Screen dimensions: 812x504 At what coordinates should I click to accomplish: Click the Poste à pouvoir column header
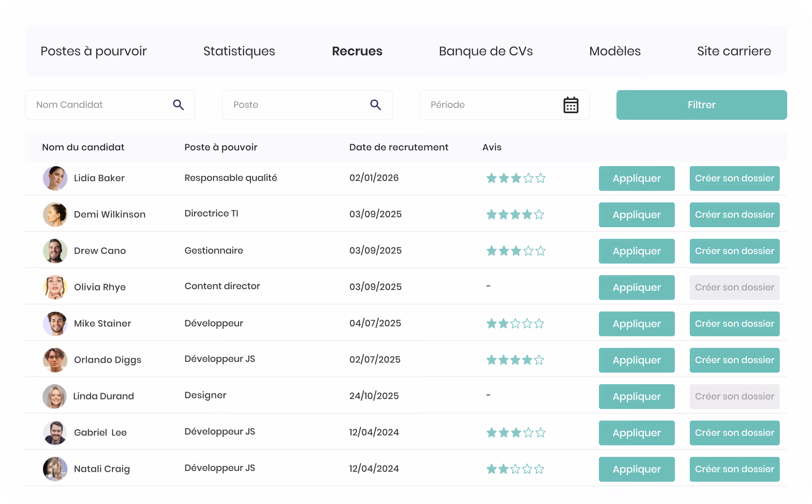[221, 147]
